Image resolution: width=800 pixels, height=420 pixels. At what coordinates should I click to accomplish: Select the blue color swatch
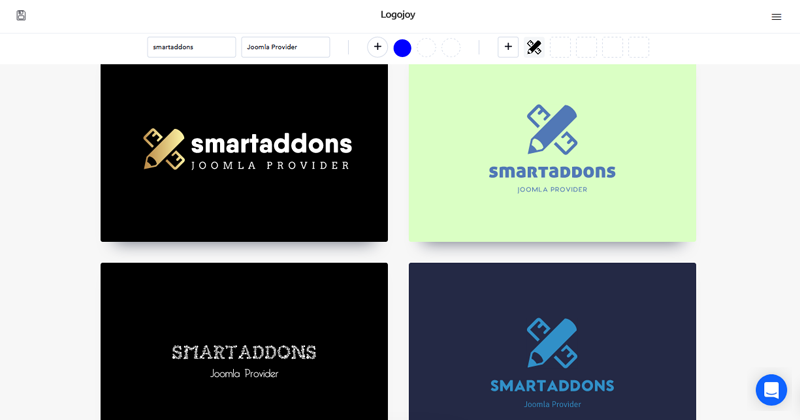tap(402, 48)
